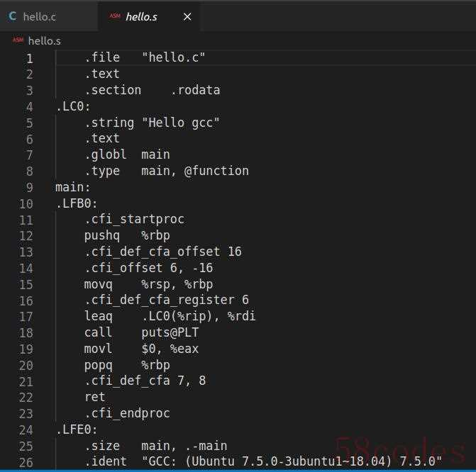The height and width of the screenshot is (472, 476).
Task: Click the .LFB0: label
Action: click(x=77, y=203)
